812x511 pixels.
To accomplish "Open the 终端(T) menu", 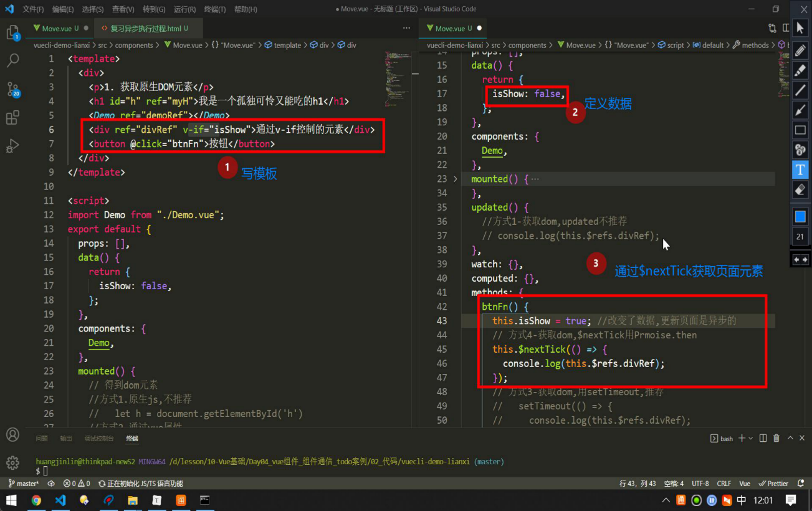I will (214, 9).
